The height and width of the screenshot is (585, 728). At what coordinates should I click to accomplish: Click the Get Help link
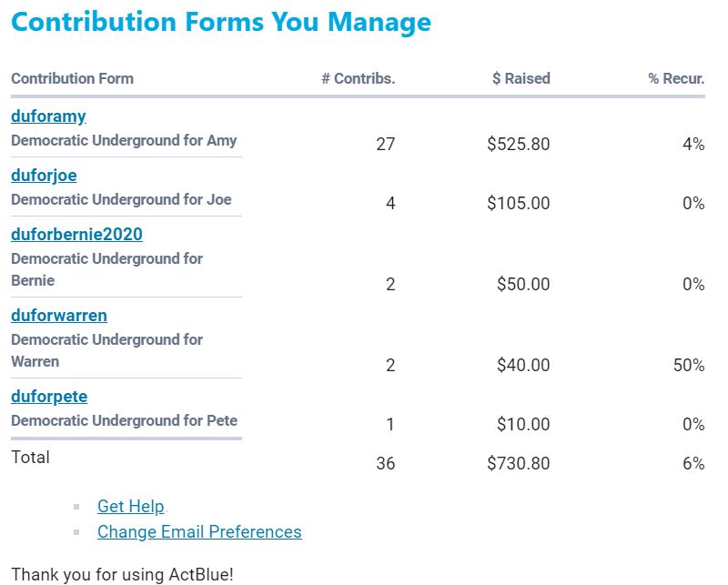(130, 507)
